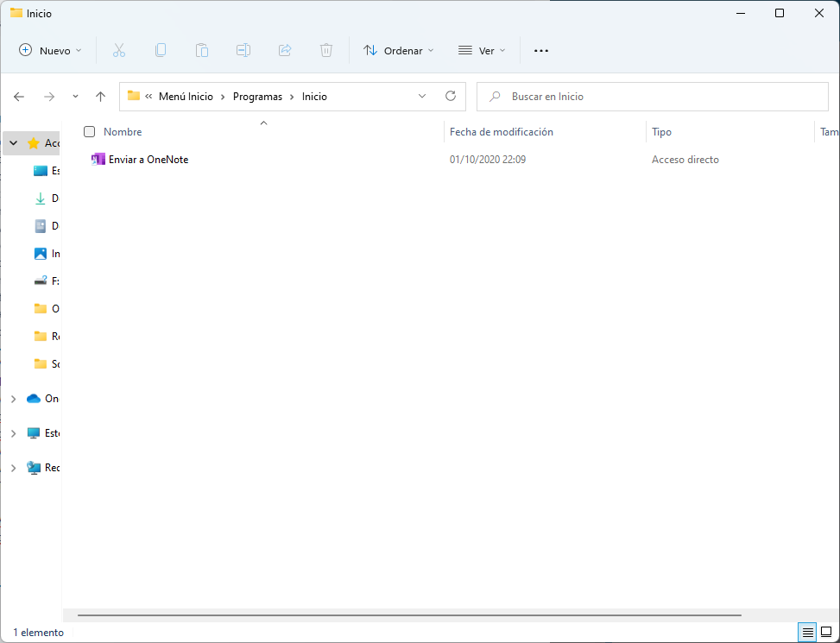This screenshot has height=643, width=840.
Task: Select This PC monitor icon in sidebar
Action: pos(34,433)
